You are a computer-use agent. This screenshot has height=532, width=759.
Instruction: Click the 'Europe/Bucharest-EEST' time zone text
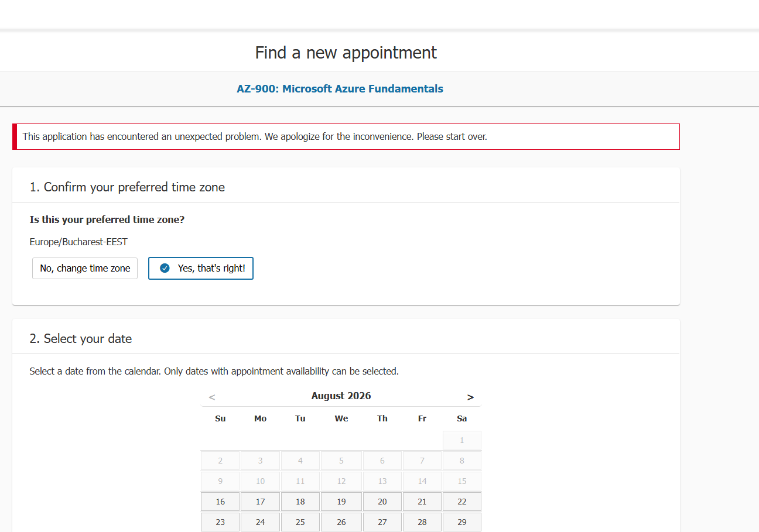coord(78,242)
